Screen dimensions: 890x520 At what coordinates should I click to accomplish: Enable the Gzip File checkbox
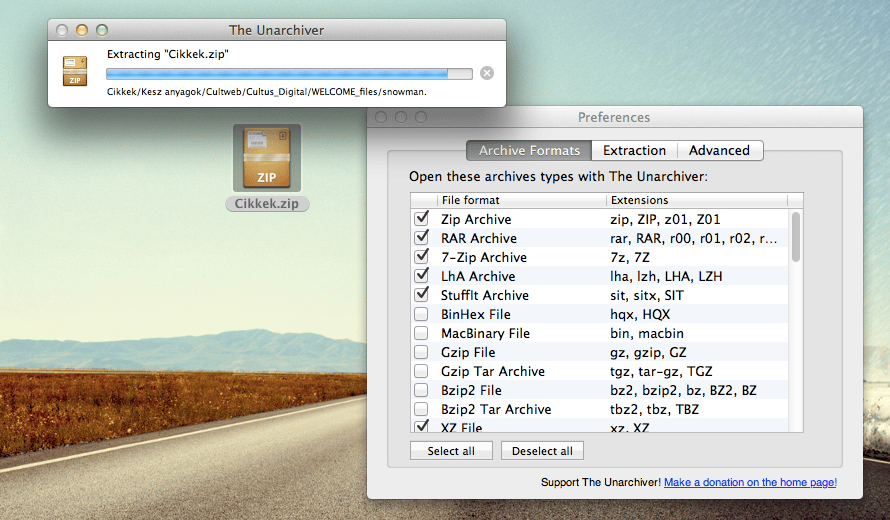pos(421,352)
